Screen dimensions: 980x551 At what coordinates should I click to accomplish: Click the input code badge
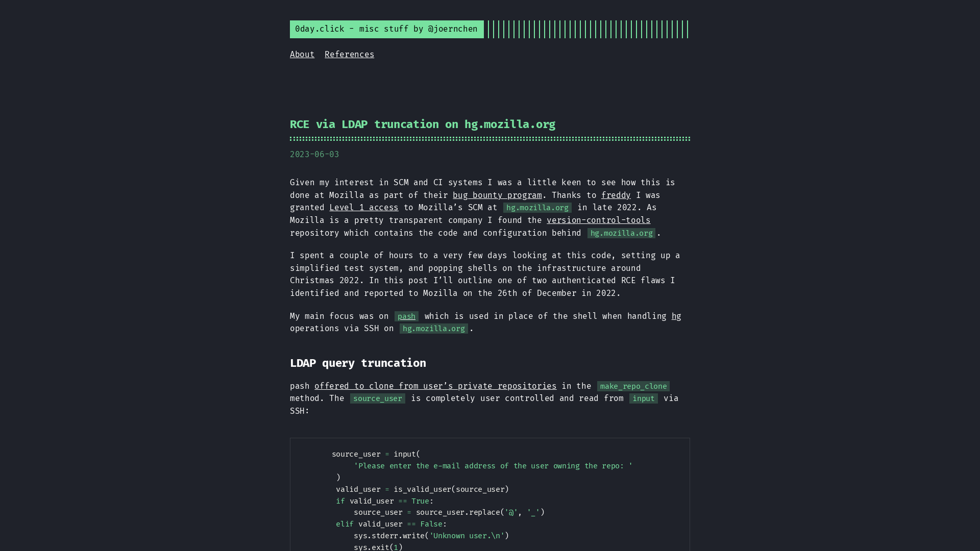tap(643, 398)
